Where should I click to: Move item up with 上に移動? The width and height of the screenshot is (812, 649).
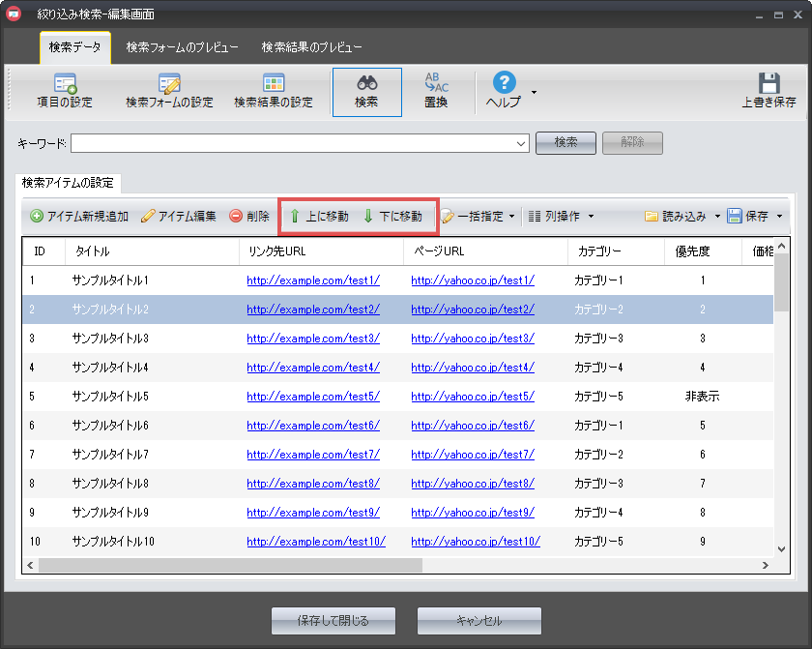point(319,217)
